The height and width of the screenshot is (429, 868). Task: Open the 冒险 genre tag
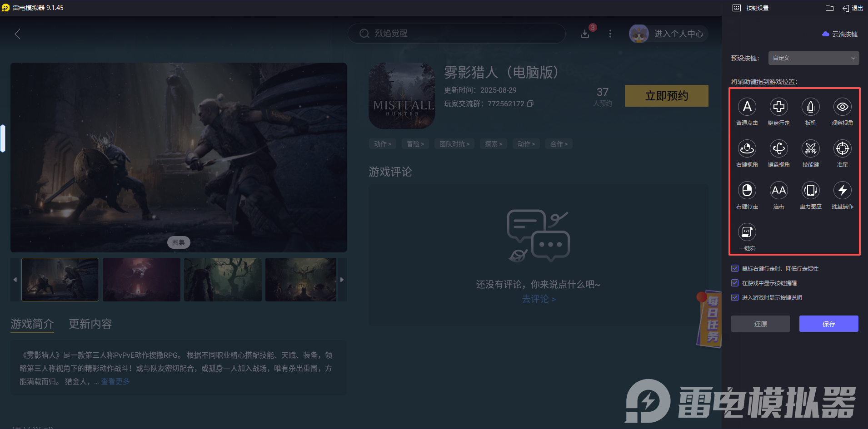415,144
